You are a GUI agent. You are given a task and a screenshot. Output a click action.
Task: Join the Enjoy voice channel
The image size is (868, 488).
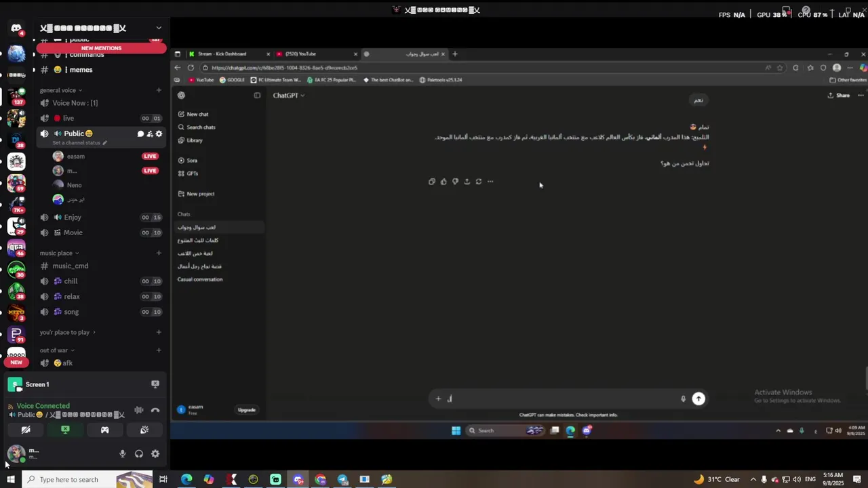tap(101, 218)
